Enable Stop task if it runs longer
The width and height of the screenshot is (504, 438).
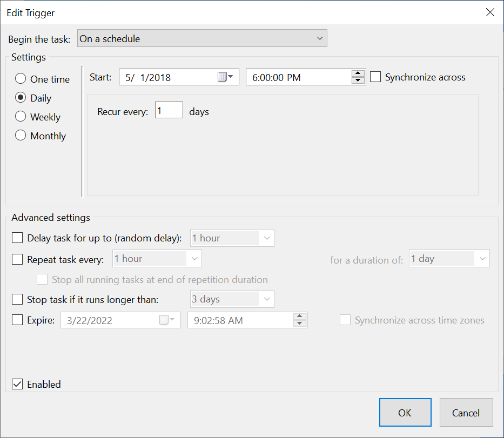(x=18, y=299)
